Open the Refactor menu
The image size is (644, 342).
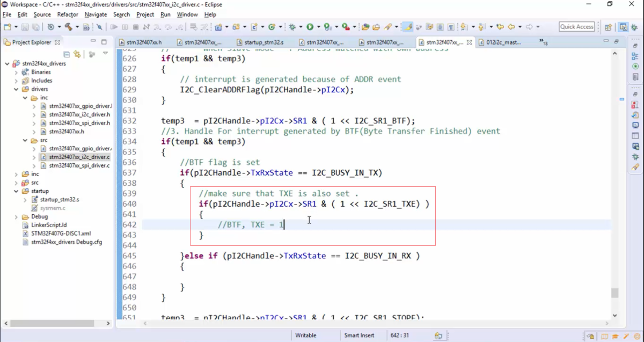coord(67,14)
